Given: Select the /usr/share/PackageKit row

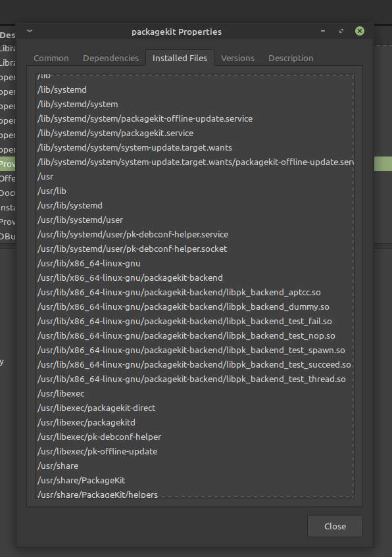Looking at the screenshot, I should (x=195, y=481).
